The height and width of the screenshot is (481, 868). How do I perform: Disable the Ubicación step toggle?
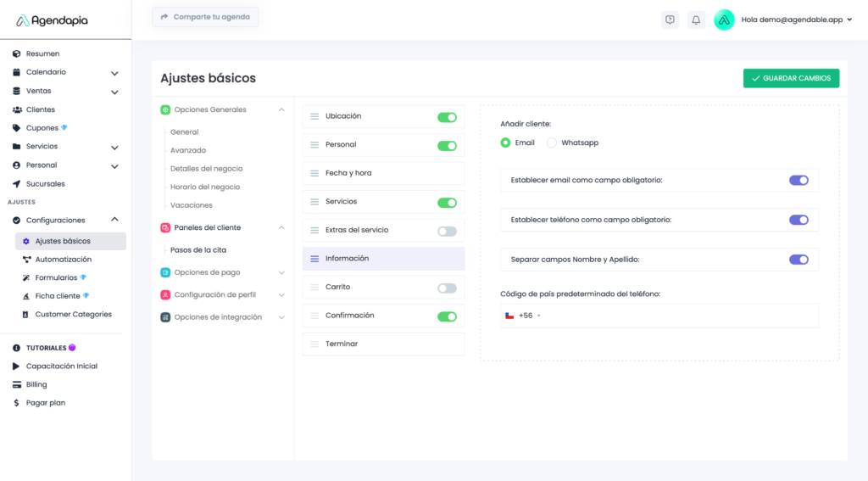[x=447, y=117]
